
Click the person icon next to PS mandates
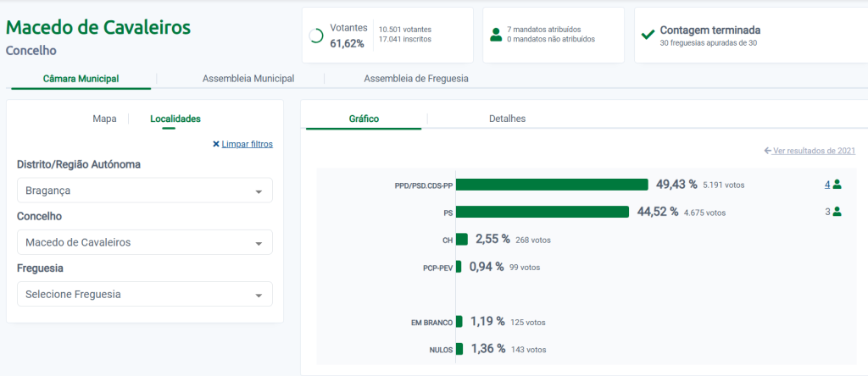pyautogui.click(x=837, y=212)
